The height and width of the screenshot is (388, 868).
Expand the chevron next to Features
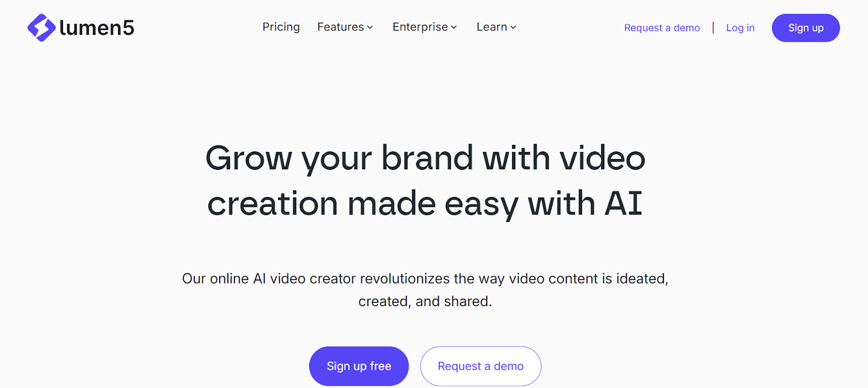pos(370,28)
